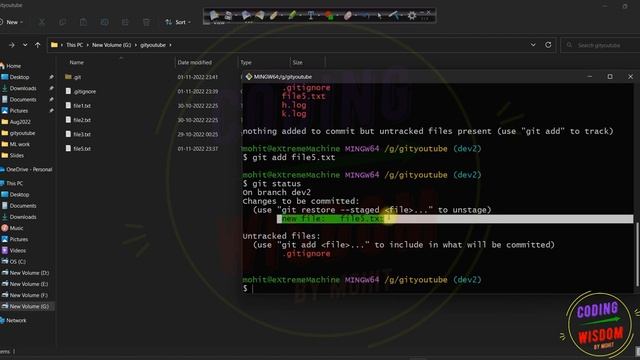Pick the red-circle green-square shapes tool
The width and height of the screenshot is (640, 360).
pos(329,16)
